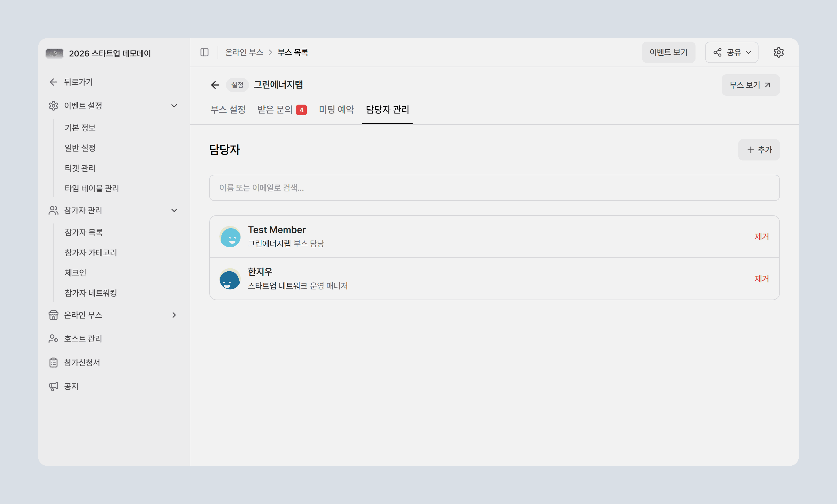Screen dimensions: 837x504
Task: Collapse the 이벤트 설정 section
Action: pos(174,105)
